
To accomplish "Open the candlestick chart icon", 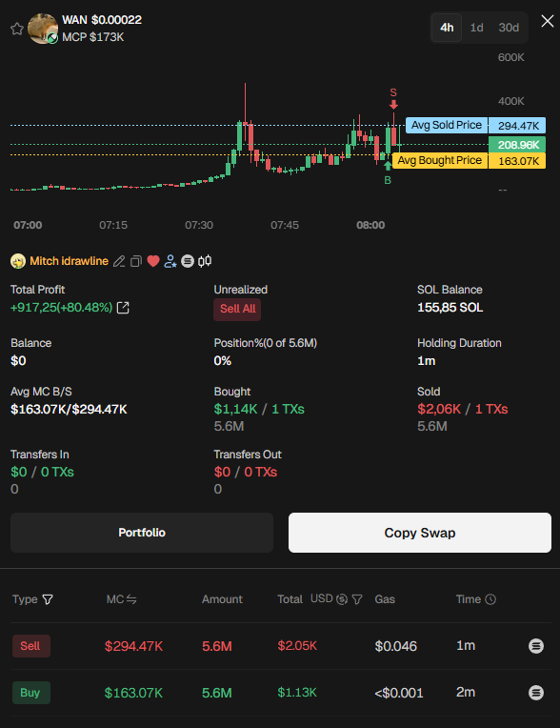I will click(205, 261).
